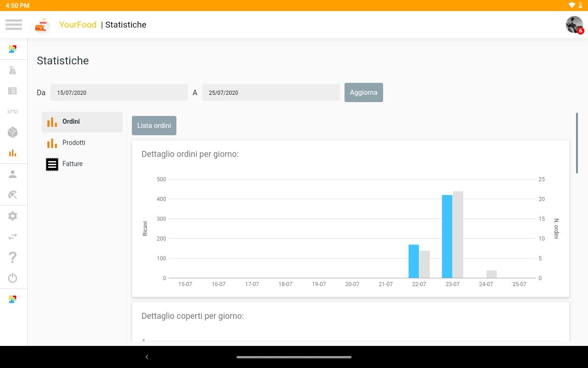Tap the YourFood burger logo
Image resolution: width=588 pixels, height=368 pixels.
pos(42,25)
